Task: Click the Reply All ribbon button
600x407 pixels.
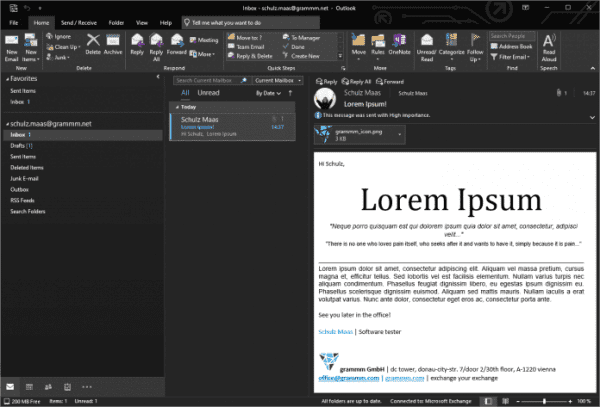Action: point(156,48)
